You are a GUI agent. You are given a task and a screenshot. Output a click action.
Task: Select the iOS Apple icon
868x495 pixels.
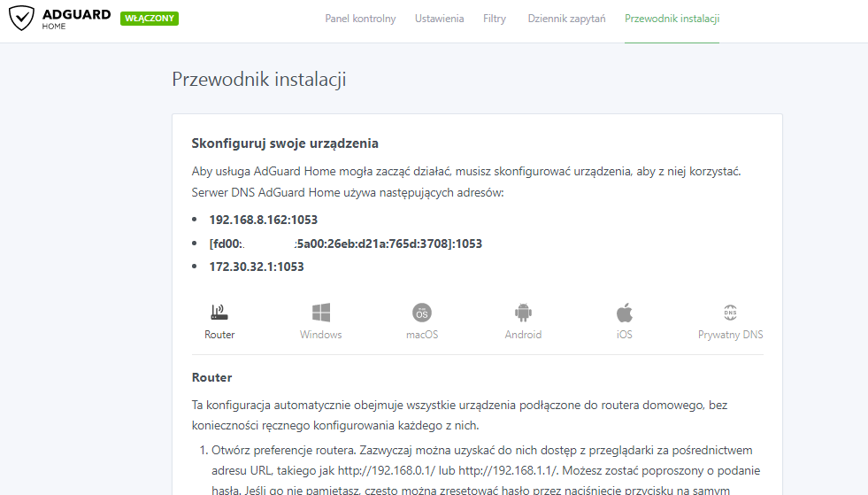pyautogui.click(x=625, y=312)
